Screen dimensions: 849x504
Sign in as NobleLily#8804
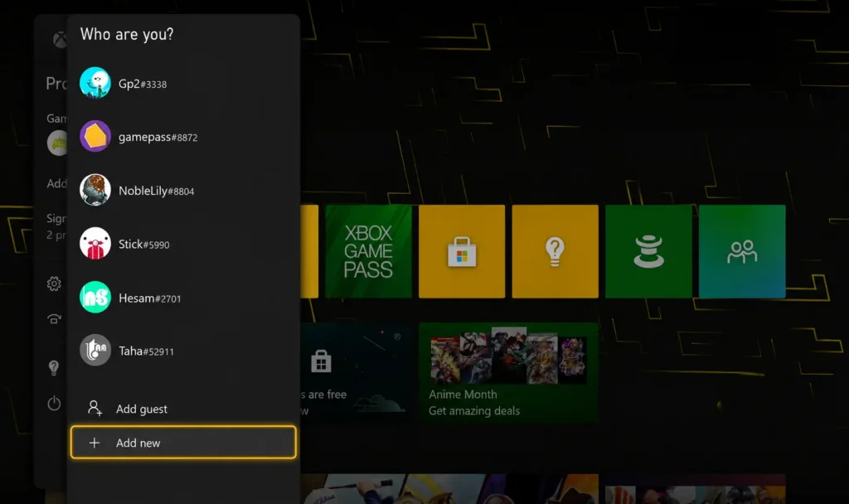coord(183,191)
